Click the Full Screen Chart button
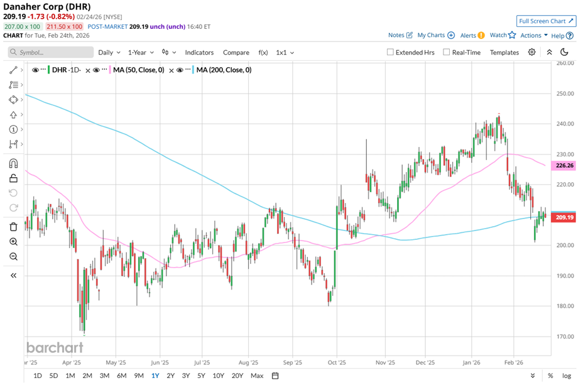 pos(545,21)
